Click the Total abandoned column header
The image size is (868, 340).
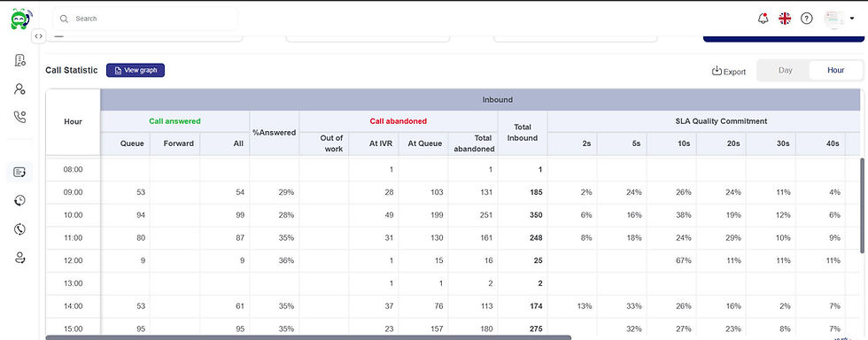473,143
